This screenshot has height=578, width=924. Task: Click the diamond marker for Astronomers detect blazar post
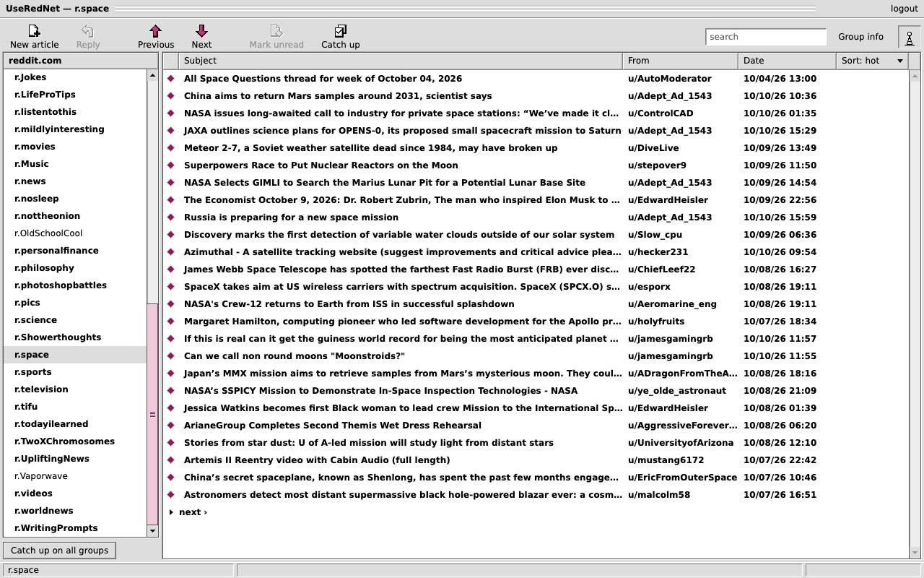tap(171, 495)
